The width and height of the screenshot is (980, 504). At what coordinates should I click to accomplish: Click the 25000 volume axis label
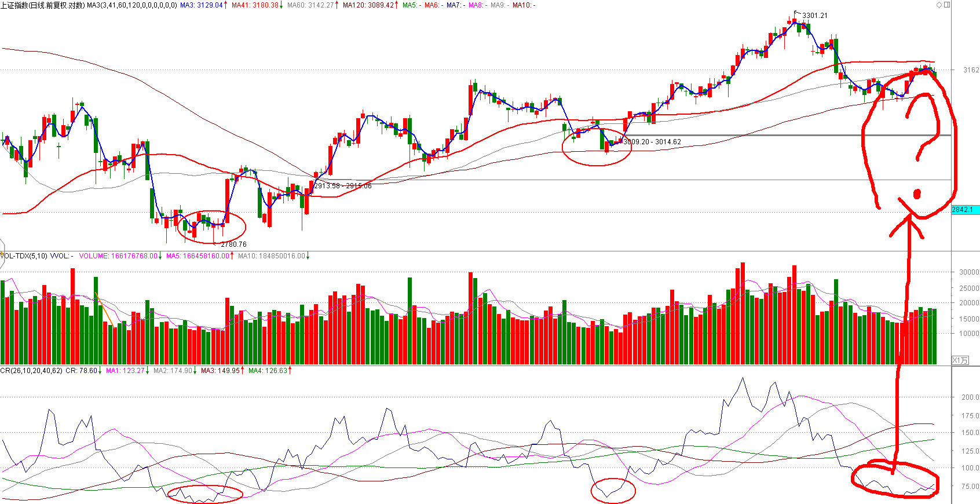[969, 288]
